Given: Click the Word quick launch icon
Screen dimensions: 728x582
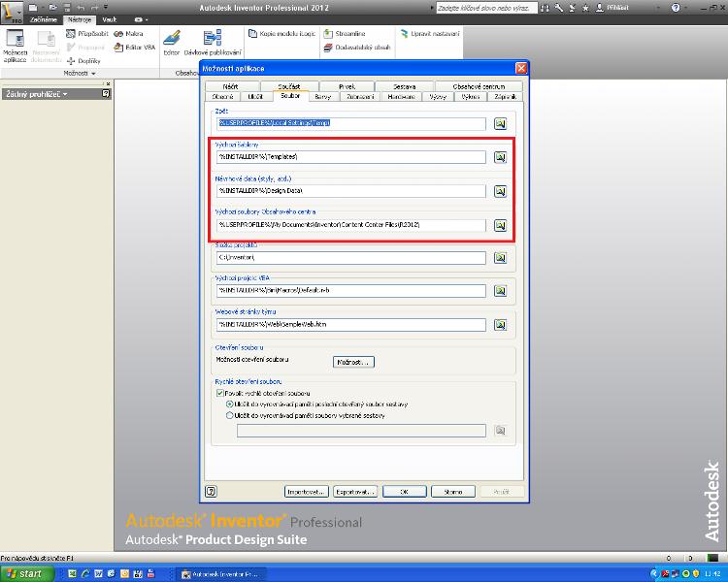Looking at the screenshot, I should tap(98, 574).
